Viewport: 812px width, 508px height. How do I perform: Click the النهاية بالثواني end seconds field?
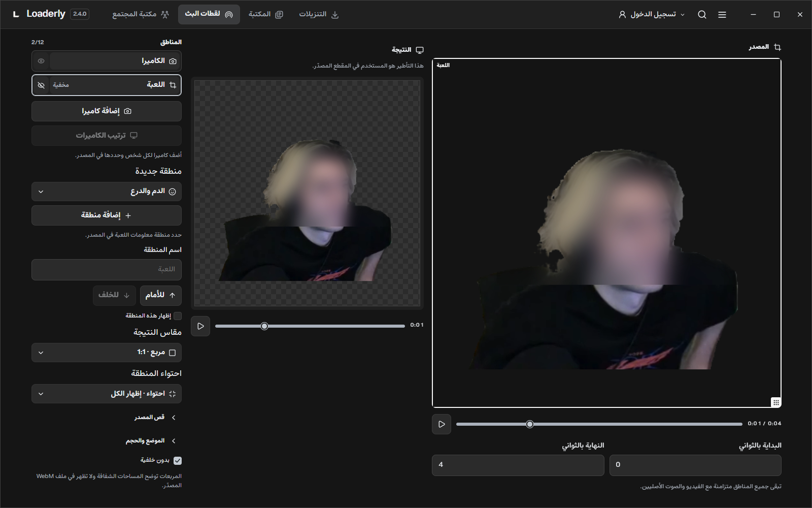pyautogui.click(x=518, y=465)
